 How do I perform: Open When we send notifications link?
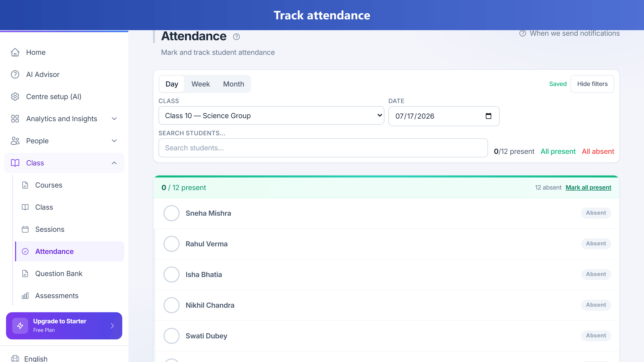tap(575, 33)
